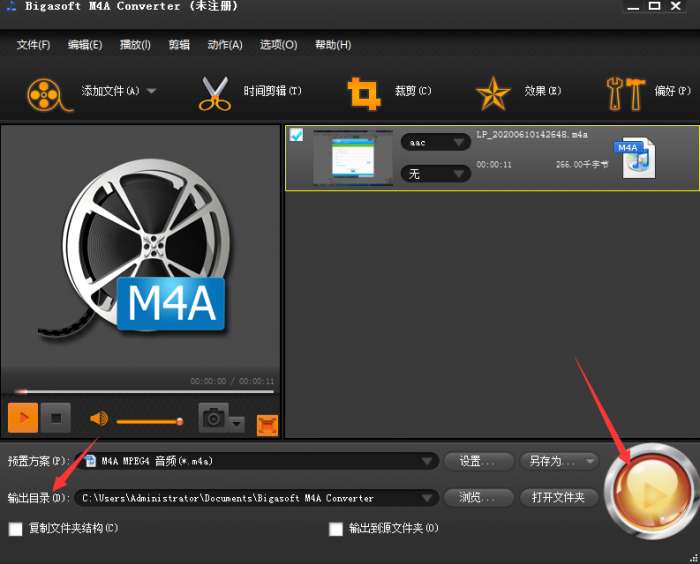Expand the 另存为 dropdown arrow
700x564 pixels.
[590, 460]
